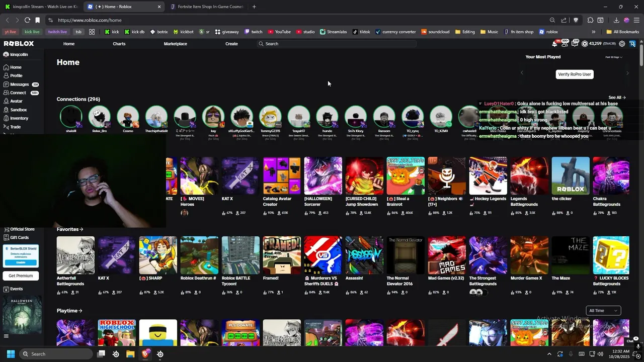Open the YouTube bookmark
Viewport: 644px width, 362px height.
(279, 32)
